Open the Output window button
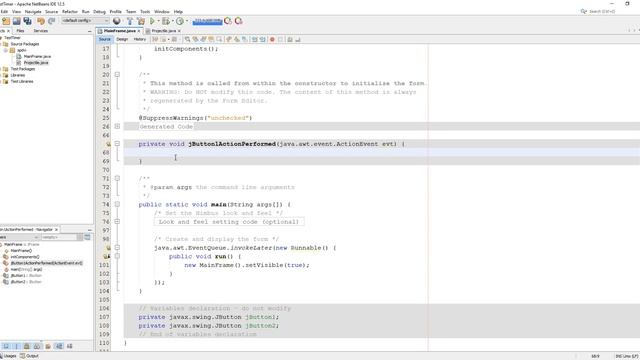The image size is (640, 360). click(29, 356)
